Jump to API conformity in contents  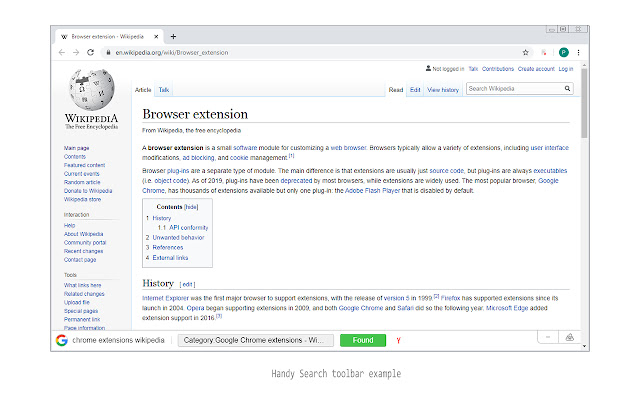[x=189, y=228]
